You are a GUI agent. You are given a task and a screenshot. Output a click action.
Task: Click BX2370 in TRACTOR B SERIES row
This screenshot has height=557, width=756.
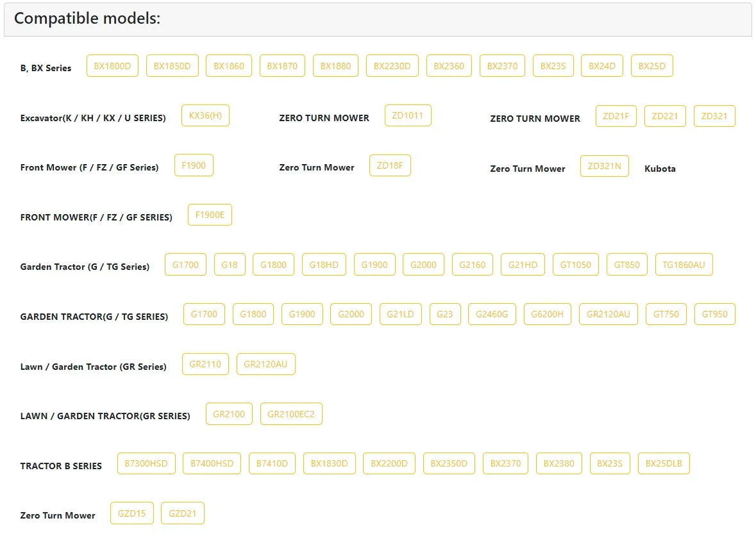pyautogui.click(x=505, y=463)
